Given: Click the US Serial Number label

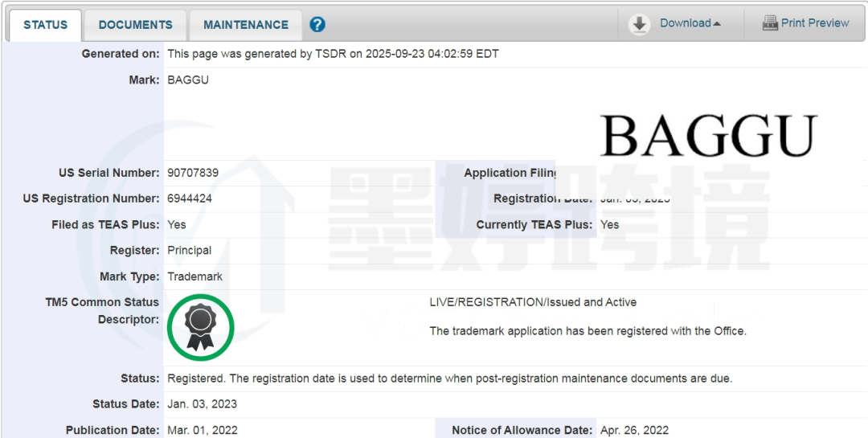Looking at the screenshot, I should (x=109, y=173).
